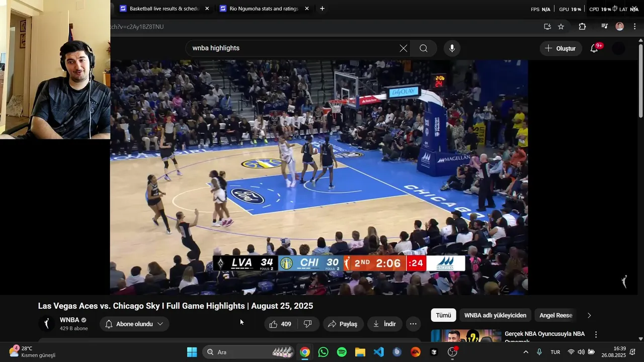Download the video with İndir button
The image size is (644, 362).
coord(384,324)
